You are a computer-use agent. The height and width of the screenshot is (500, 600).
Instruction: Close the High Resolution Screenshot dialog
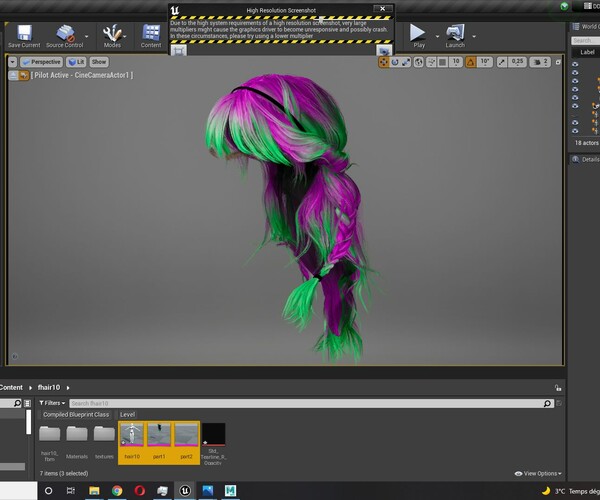coord(382,8)
